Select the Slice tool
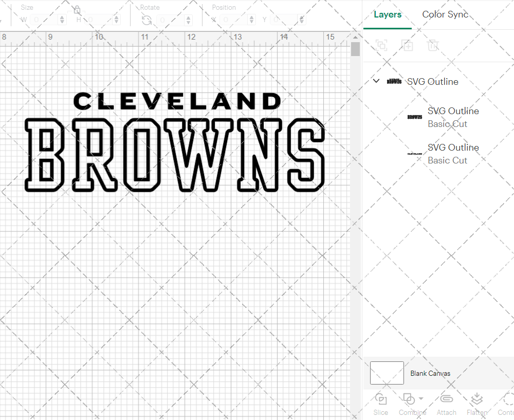 click(380, 404)
